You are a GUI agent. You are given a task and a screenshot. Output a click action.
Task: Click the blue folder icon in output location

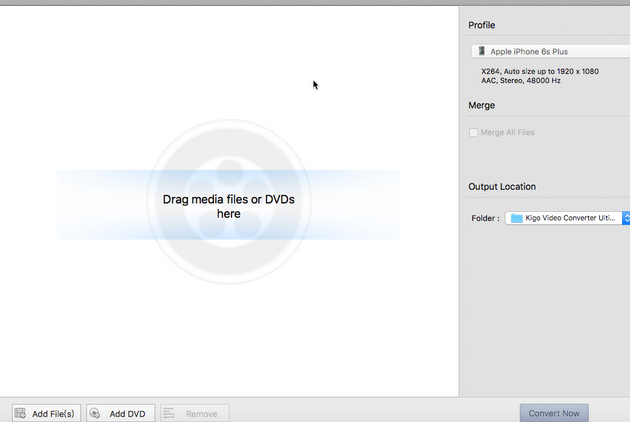(516, 218)
